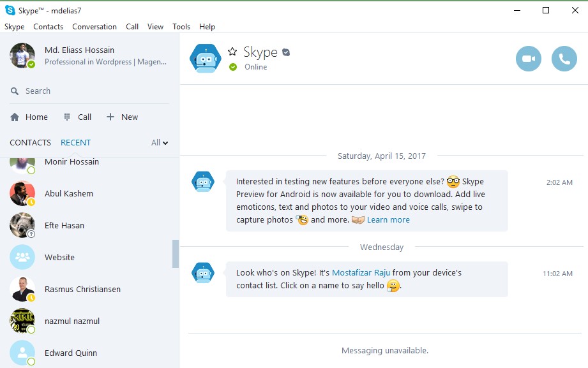Add Skype to favorites with star icon
The height and width of the screenshot is (368, 588).
[232, 51]
